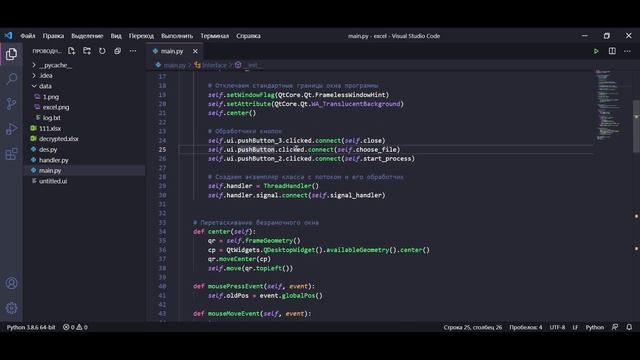Switch to the main.py editor tab
This screenshot has height=360, width=640.
171,51
